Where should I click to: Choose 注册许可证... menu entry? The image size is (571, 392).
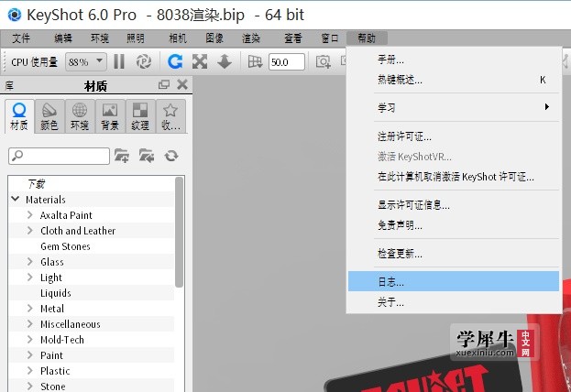(454, 136)
